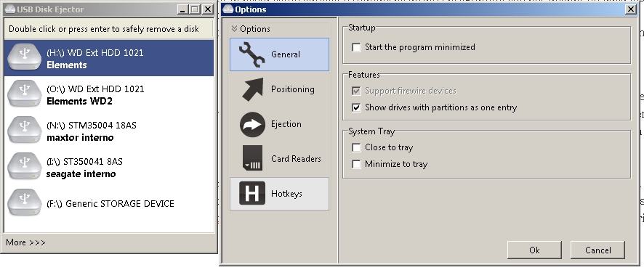This screenshot has height=270, width=644.
Task: Select the maxtor interno drive entry
Action: (x=109, y=130)
